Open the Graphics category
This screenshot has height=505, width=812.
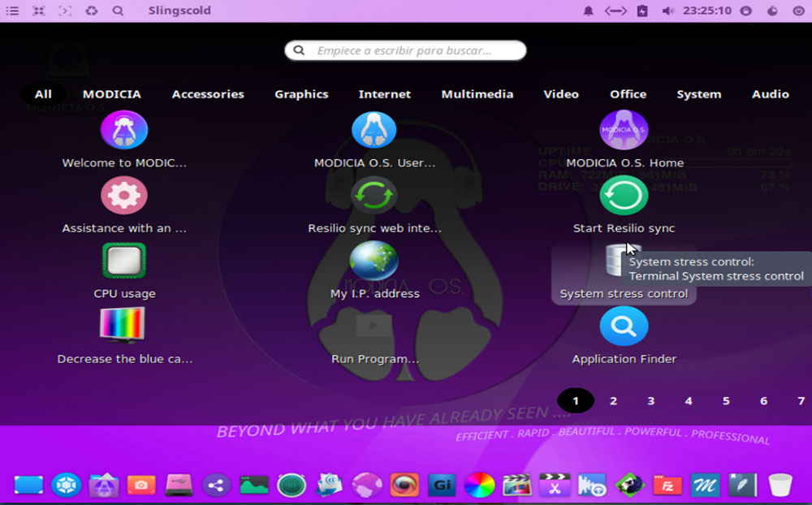pos(301,93)
